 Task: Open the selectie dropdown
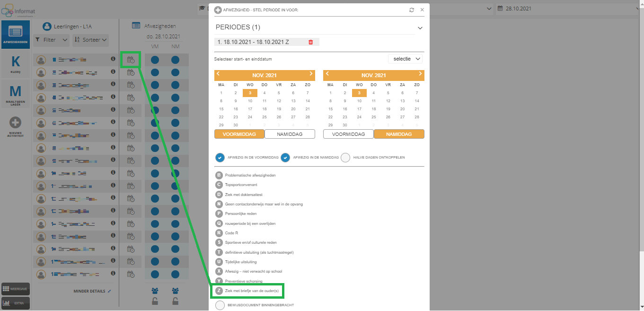click(x=405, y=59)
